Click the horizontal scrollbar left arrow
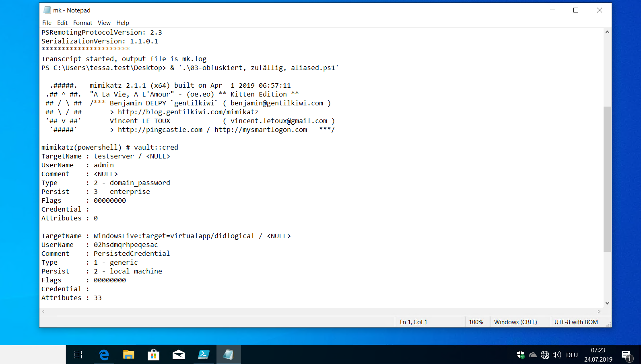This screenshot has width=641, height=364. tap(43, 311)
